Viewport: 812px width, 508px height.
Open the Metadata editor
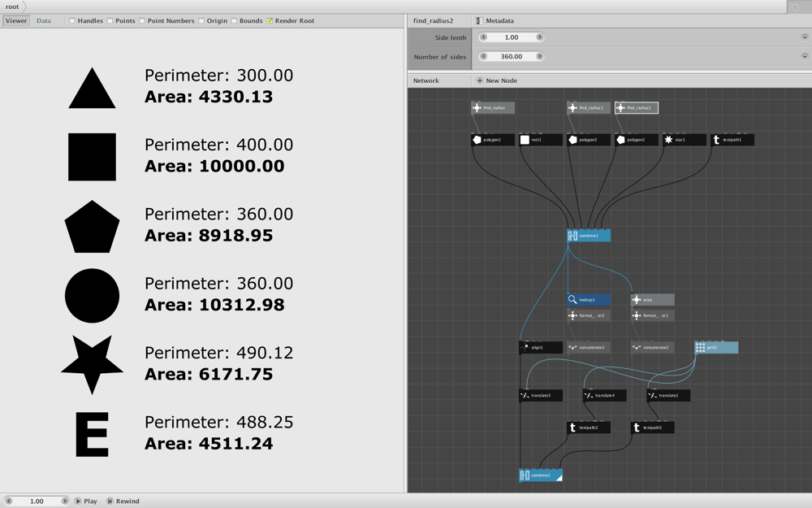(495, 21)
